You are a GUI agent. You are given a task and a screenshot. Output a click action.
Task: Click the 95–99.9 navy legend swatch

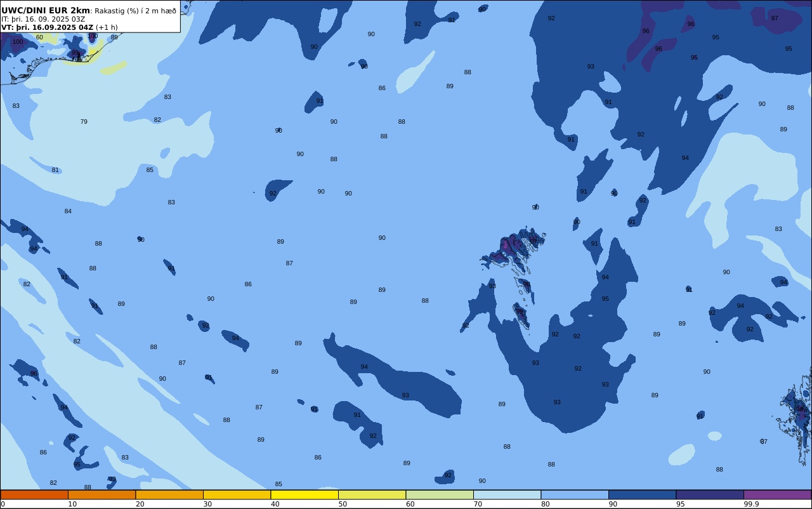coord(710,494)
